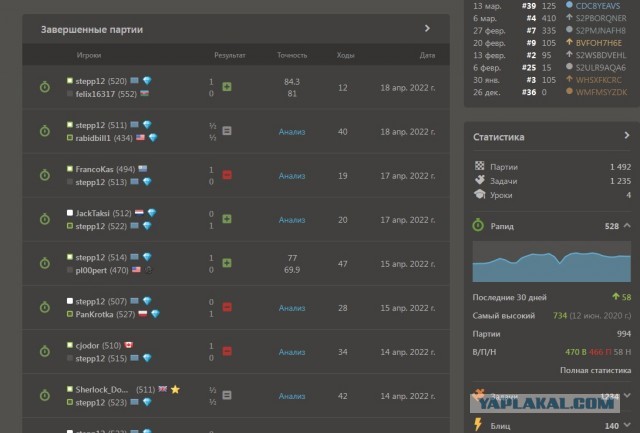
Task: Click rapid timer icon for rabidbill1 game
Action: click(x=45, y=131)
